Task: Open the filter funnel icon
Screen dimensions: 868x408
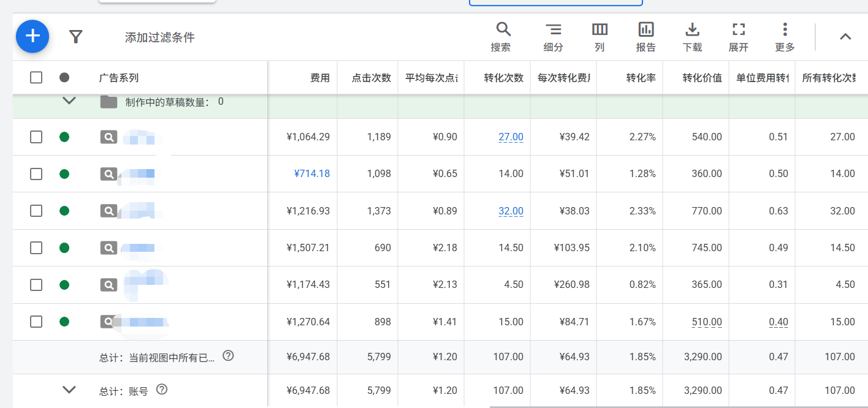Action: click(75, 37)
